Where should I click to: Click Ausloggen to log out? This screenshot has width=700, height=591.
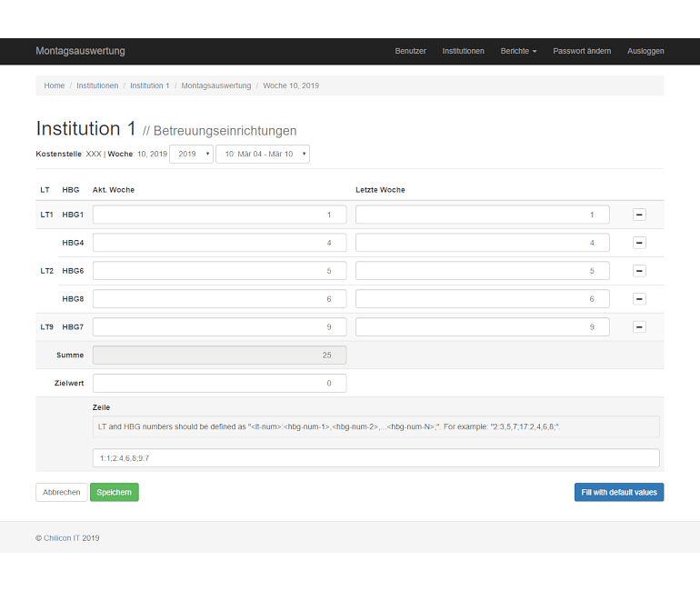645,51
